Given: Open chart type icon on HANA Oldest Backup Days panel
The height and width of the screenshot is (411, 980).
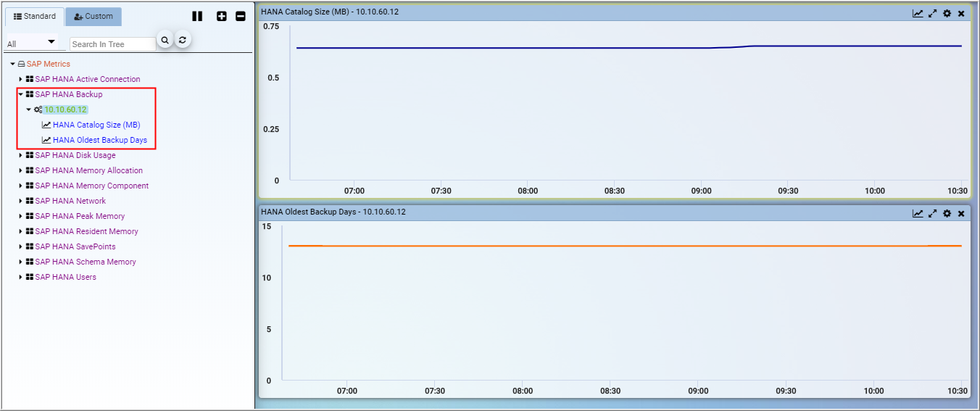Looking at the screenshot, I should pyautogui.click(x=918, y=213).
